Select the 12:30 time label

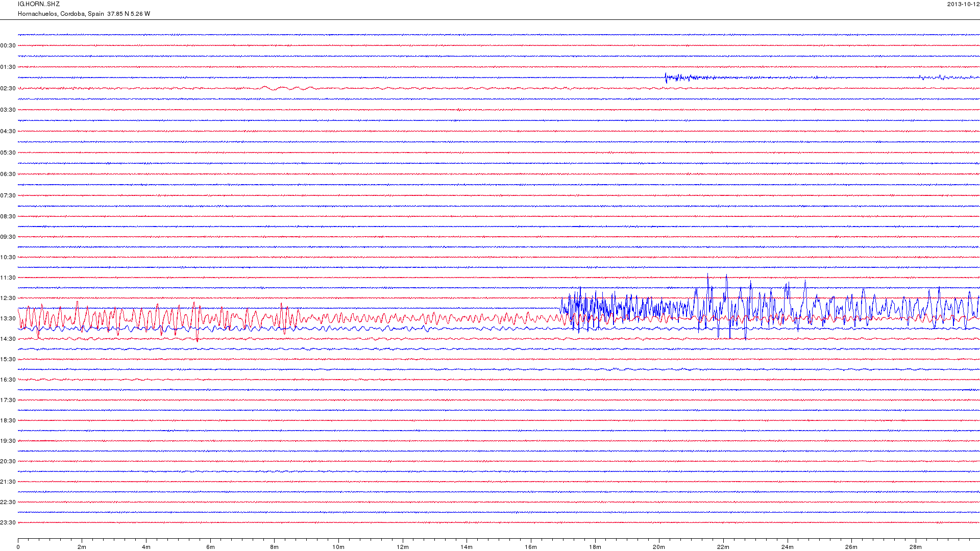[x=8, y=298]
